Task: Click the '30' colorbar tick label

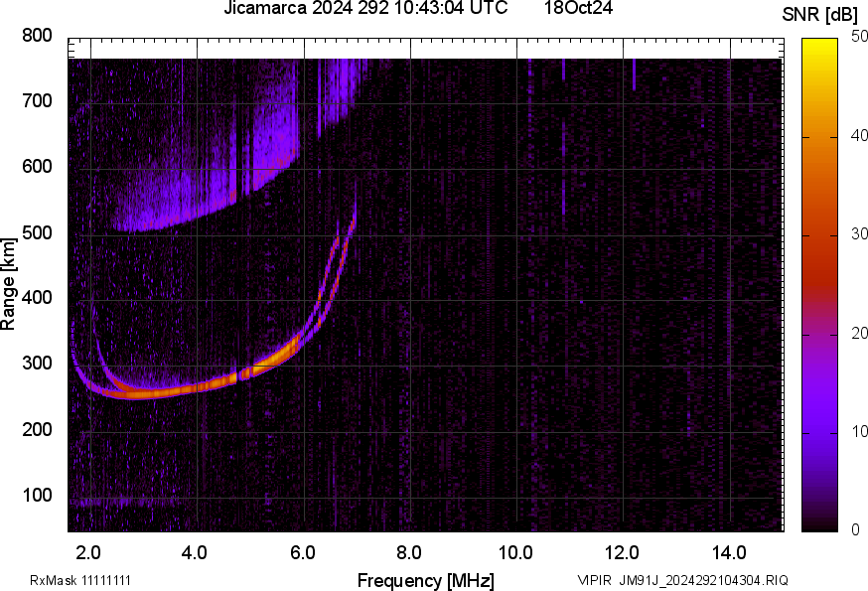Action: [859, 234]
